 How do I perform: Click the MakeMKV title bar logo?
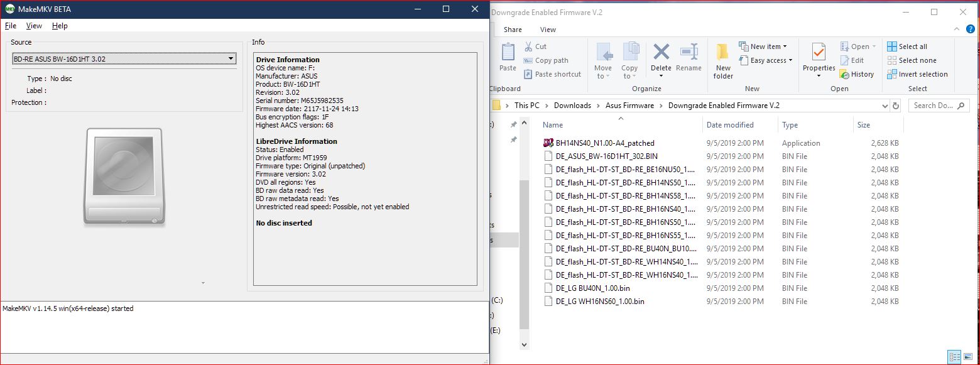pos(10,9)
